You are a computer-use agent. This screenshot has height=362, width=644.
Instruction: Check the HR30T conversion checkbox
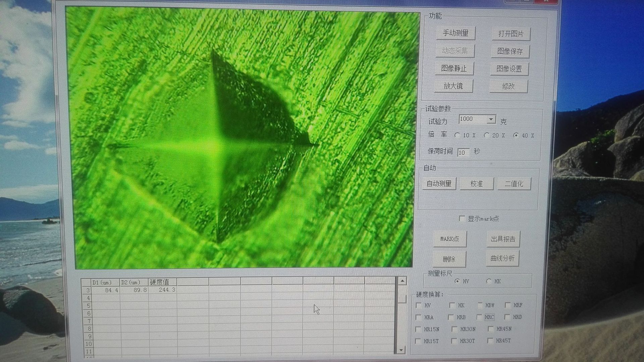click(x=454, y=341)
